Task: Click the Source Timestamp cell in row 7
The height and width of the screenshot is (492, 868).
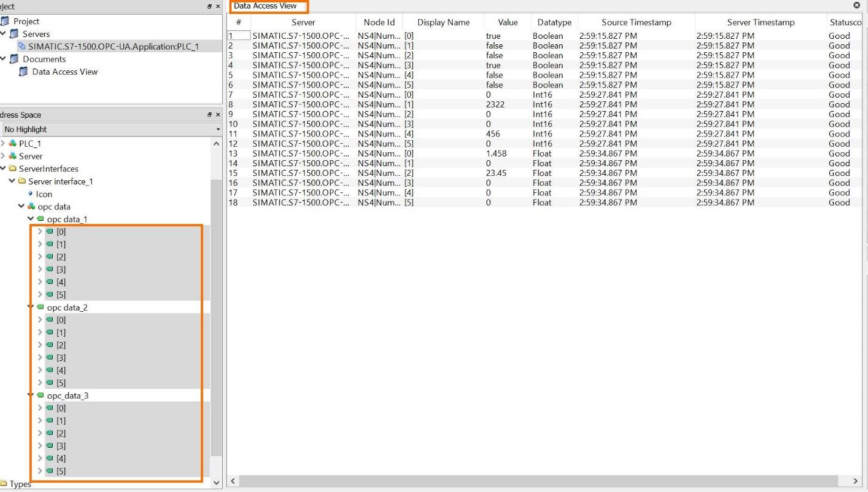Action: [608, 95]
